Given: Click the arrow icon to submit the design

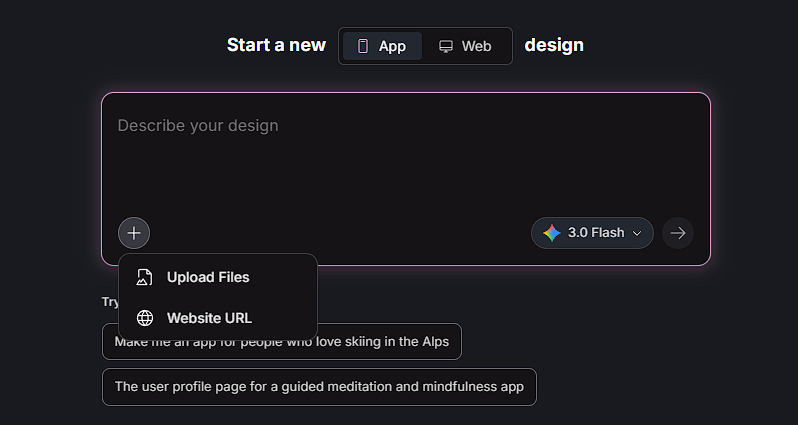Looking at the screenshot, I should pos(678,233).
